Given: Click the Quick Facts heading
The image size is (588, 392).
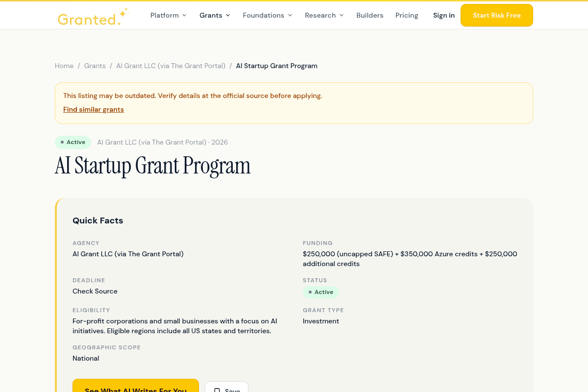Looking at the screenshot, I should click(x=98, y=220).
